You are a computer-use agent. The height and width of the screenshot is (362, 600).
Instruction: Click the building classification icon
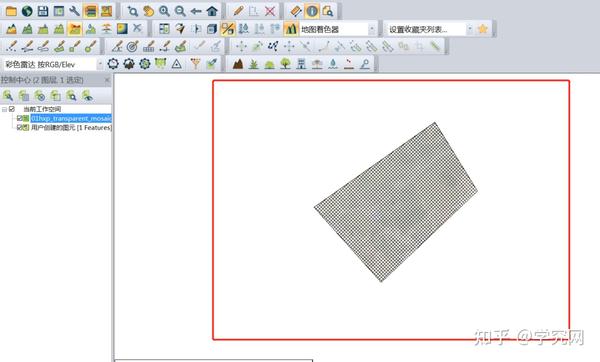tap(301, 64)
